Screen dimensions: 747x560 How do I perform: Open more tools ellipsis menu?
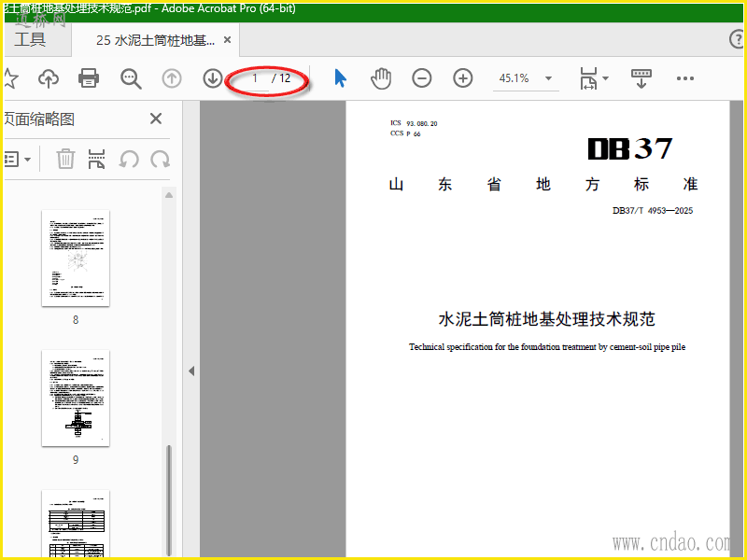(685, 78)
